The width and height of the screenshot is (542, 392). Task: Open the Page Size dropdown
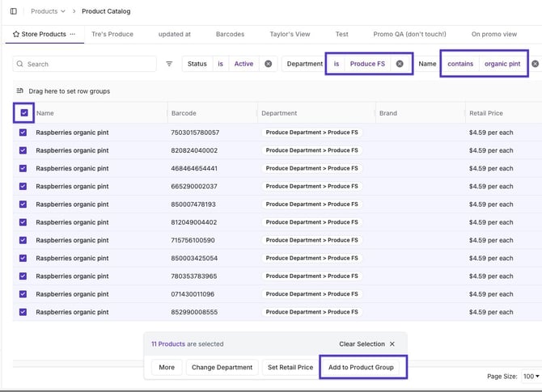[x=531, y=376]
